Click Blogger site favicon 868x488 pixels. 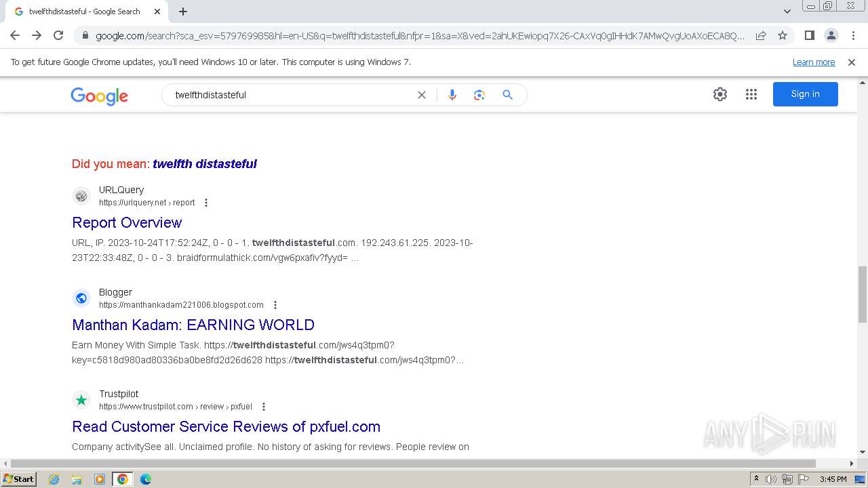tap(81, 298)
